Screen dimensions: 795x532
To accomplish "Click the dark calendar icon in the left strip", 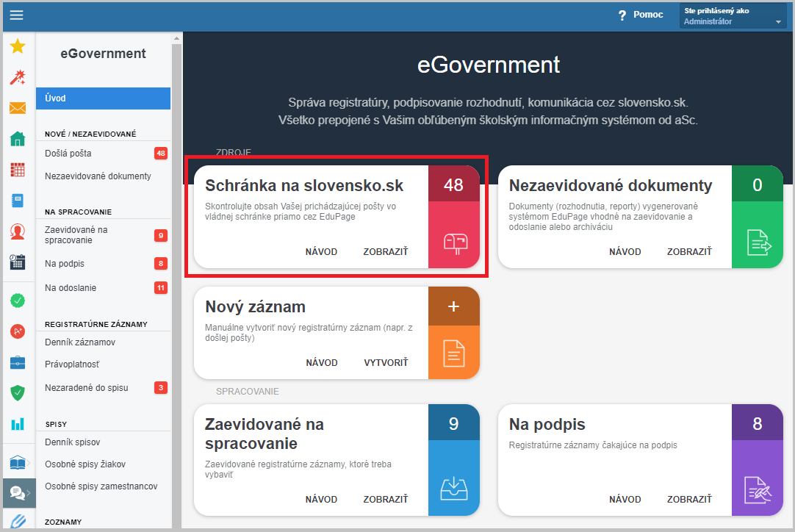I will point(18,262).
